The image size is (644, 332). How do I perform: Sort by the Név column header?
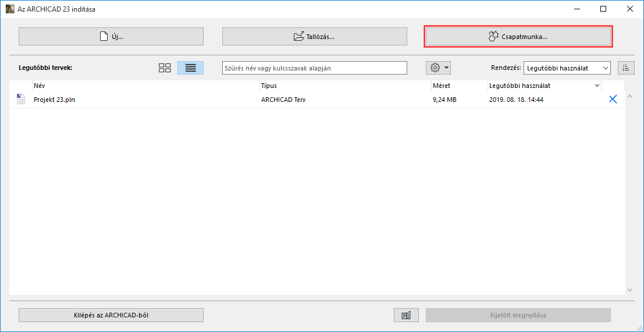click(146, 86)
